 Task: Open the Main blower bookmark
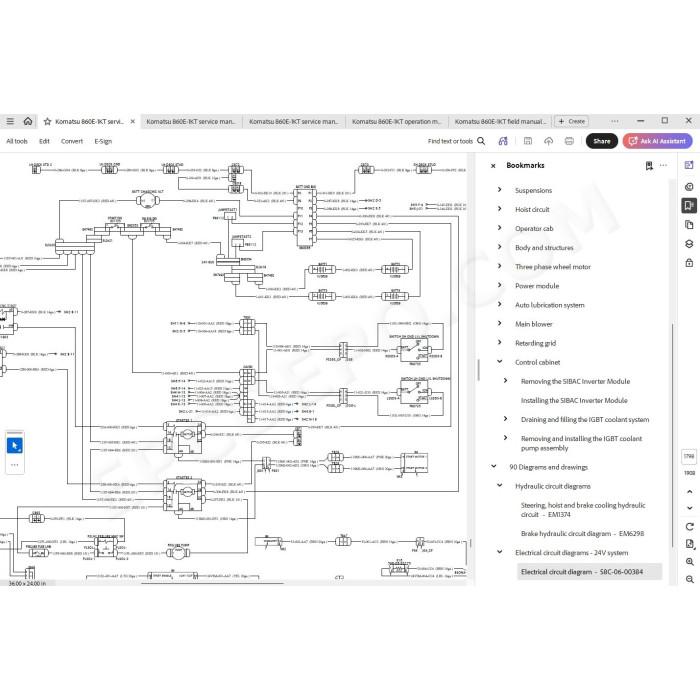[534, 324]
